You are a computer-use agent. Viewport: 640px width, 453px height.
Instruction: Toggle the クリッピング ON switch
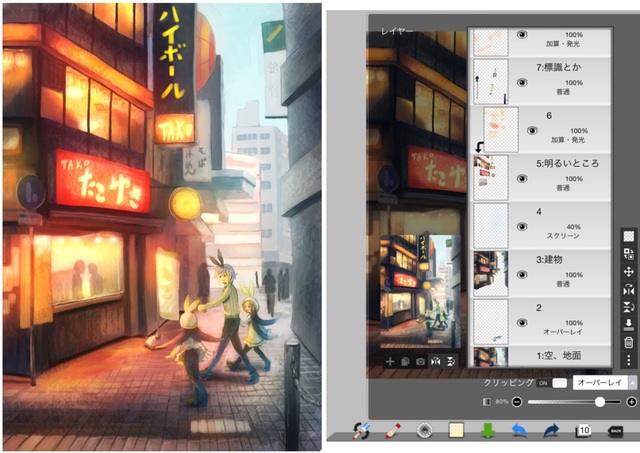552,383
